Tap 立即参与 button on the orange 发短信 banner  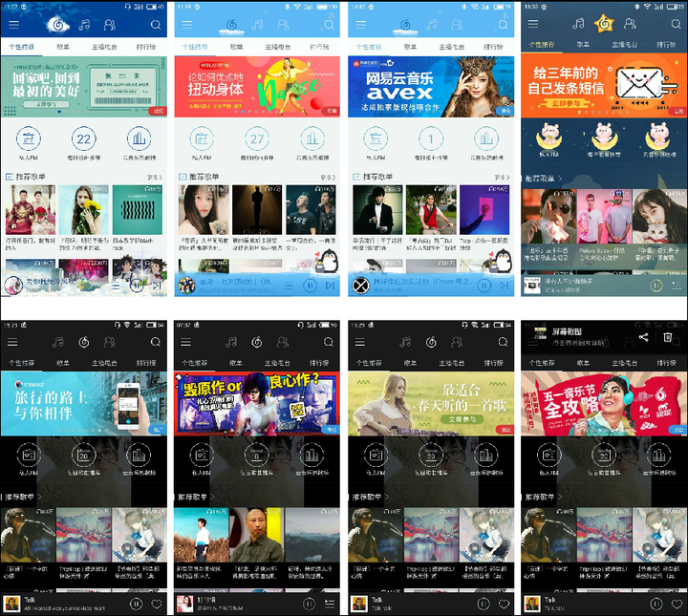(566, 103)
